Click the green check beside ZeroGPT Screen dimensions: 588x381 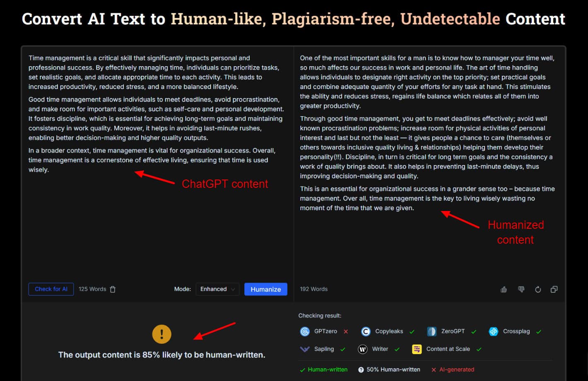click(474, 331)
